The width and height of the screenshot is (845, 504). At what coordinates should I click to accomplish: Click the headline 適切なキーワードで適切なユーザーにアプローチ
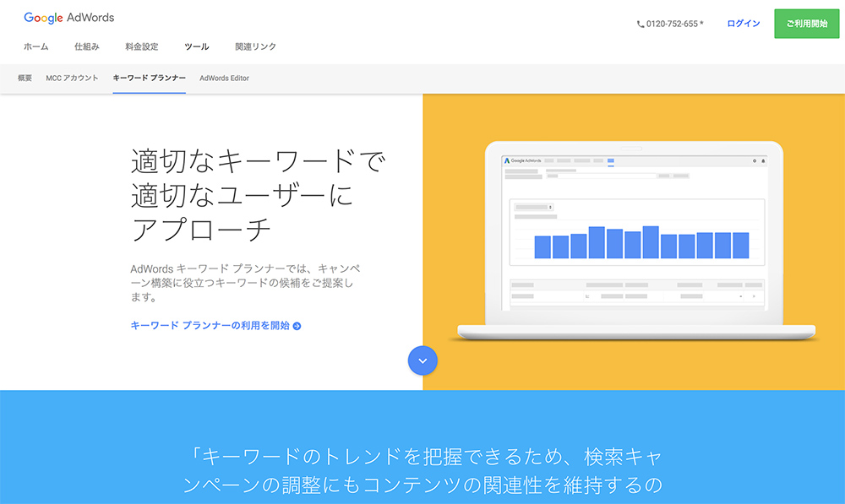[x=259, y=195]
